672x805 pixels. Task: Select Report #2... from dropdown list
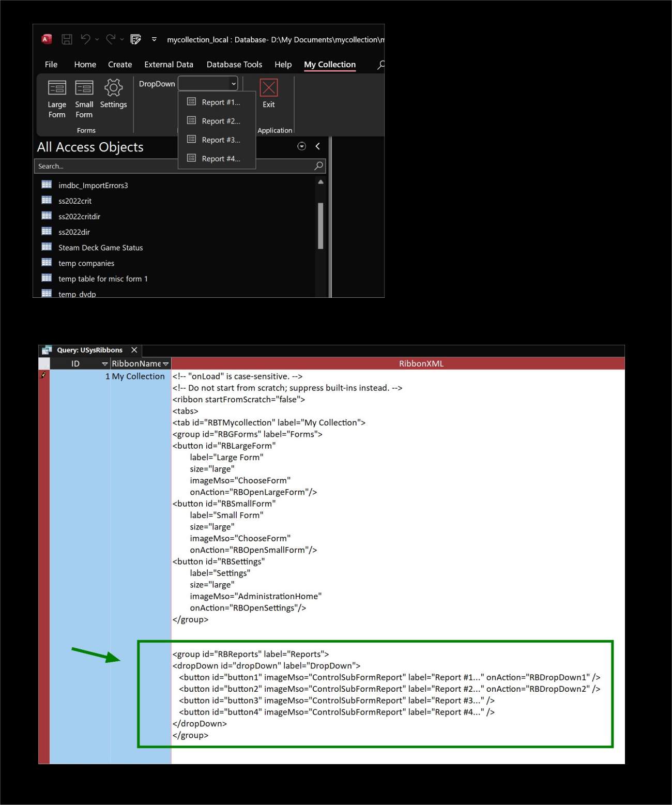pyautogui.click(x=221, y=121)
